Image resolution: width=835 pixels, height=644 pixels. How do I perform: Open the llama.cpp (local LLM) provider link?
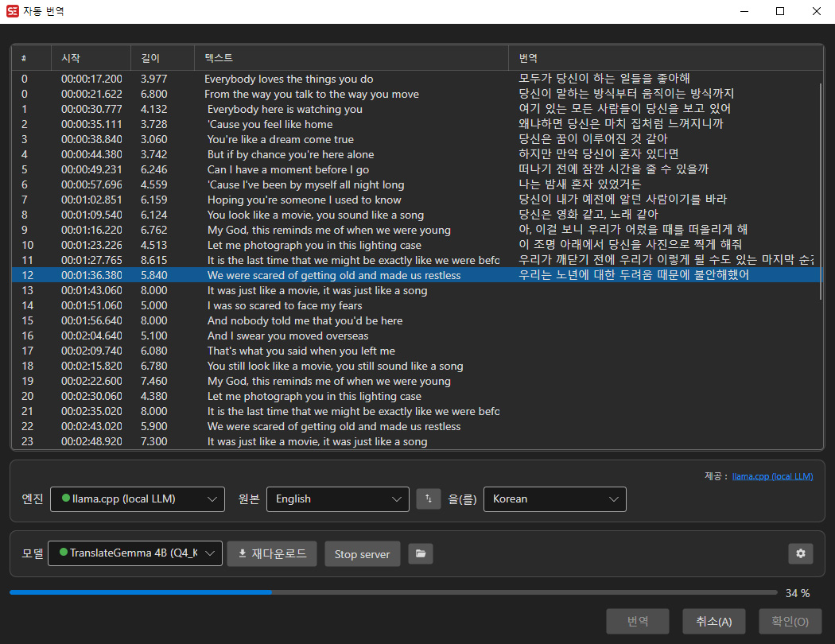(772, 476)
